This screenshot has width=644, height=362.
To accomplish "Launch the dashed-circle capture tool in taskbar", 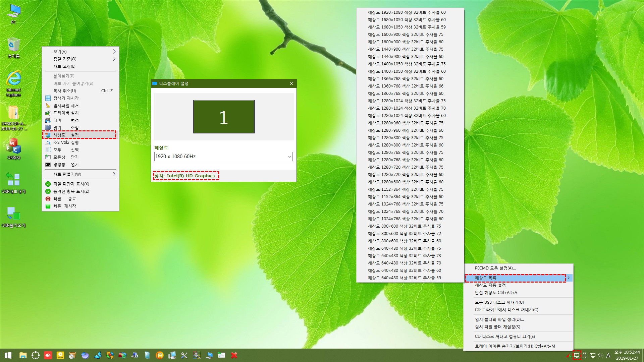I will (x=36, y=355).
